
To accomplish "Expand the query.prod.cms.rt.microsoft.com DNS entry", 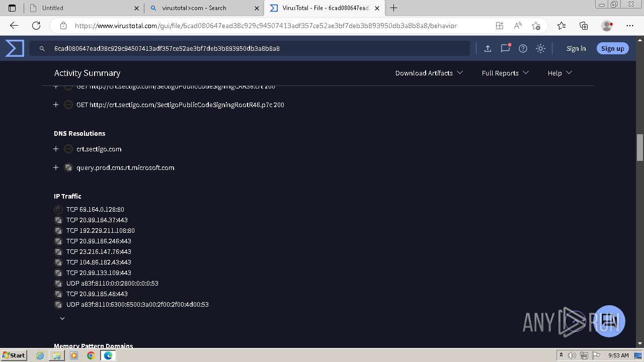I will 56,167.
